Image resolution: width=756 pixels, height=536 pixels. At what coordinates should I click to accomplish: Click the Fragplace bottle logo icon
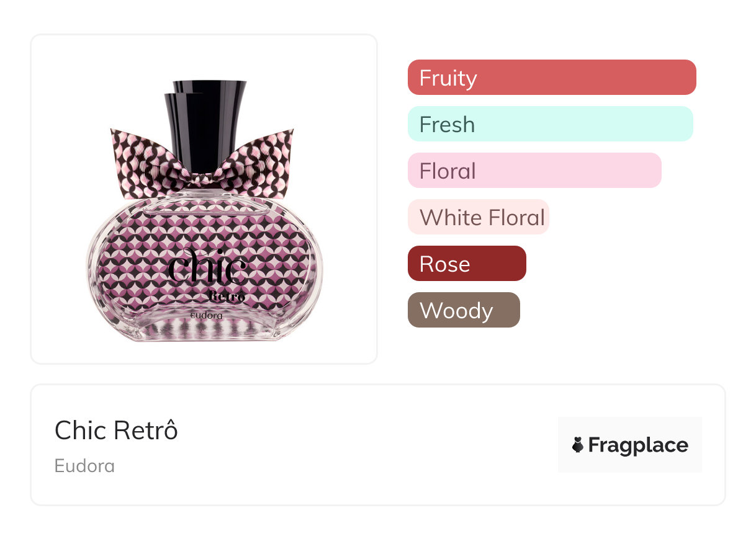(x=578, y=445)
